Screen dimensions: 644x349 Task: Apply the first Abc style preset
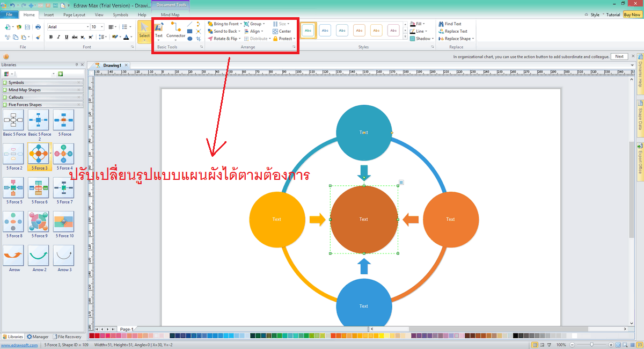[308, 31]
